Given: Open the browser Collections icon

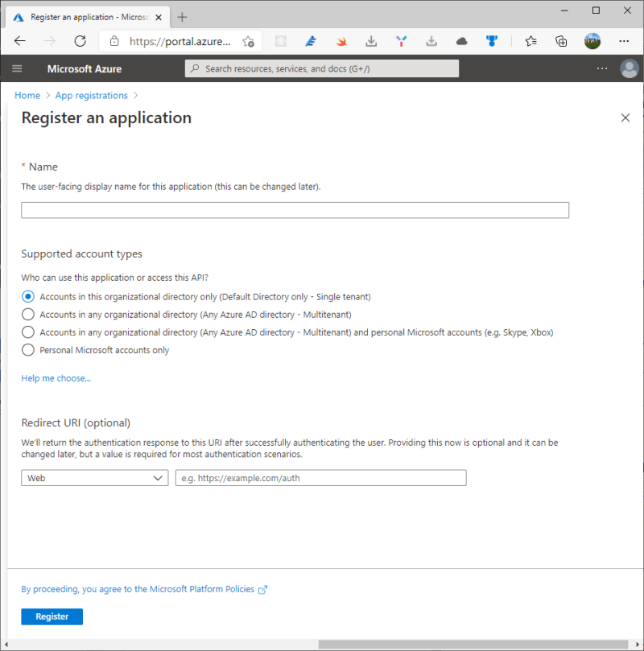Looking at the screenshot, I should point(561,41).
